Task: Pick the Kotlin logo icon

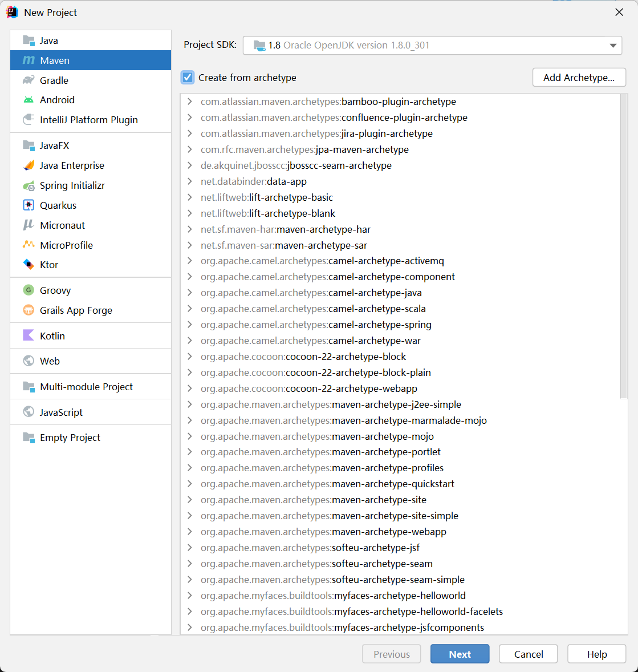Action: (29, 336)
